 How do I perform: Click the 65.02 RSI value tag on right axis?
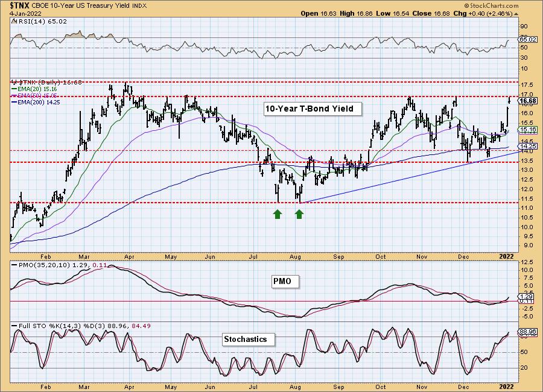(528, 39)
